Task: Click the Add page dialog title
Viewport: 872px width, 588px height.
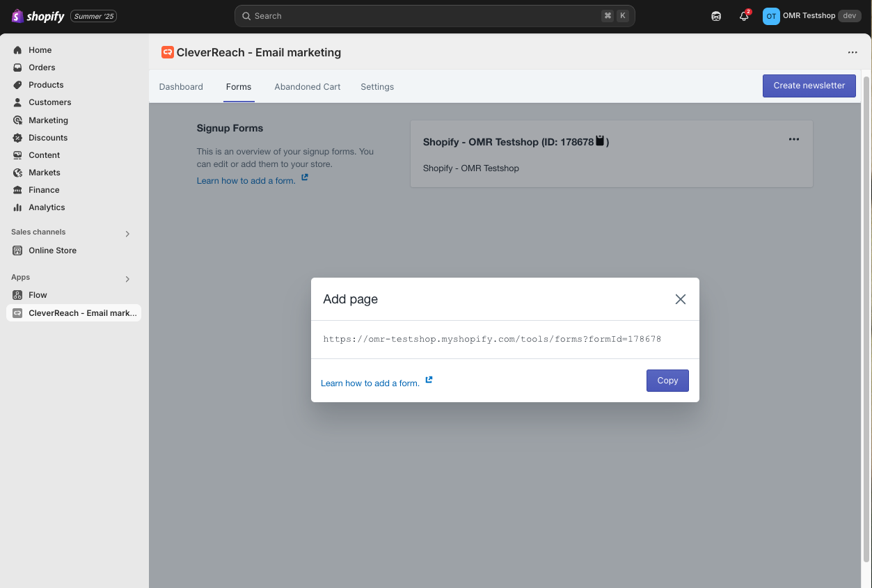Action: 351,299
